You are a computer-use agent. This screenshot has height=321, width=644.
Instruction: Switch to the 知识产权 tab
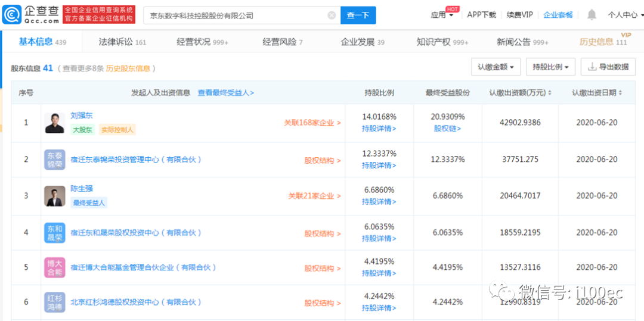(442, 42)
